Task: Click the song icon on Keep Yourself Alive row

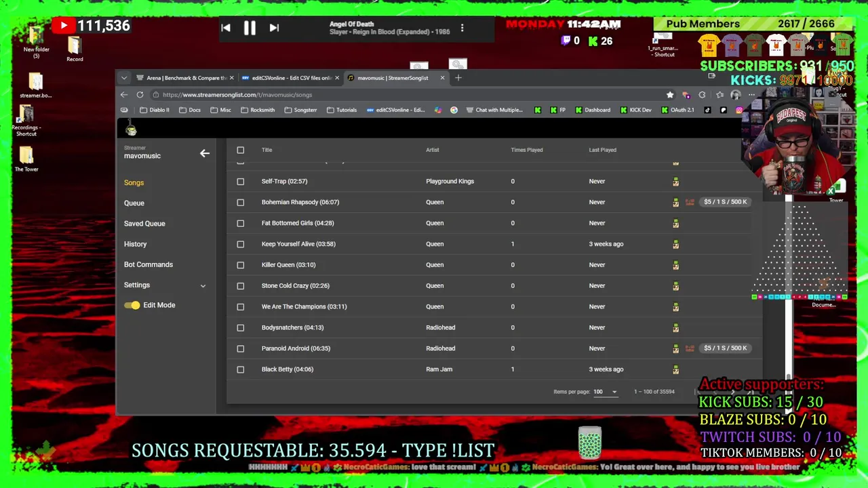Action: point(675,244)
